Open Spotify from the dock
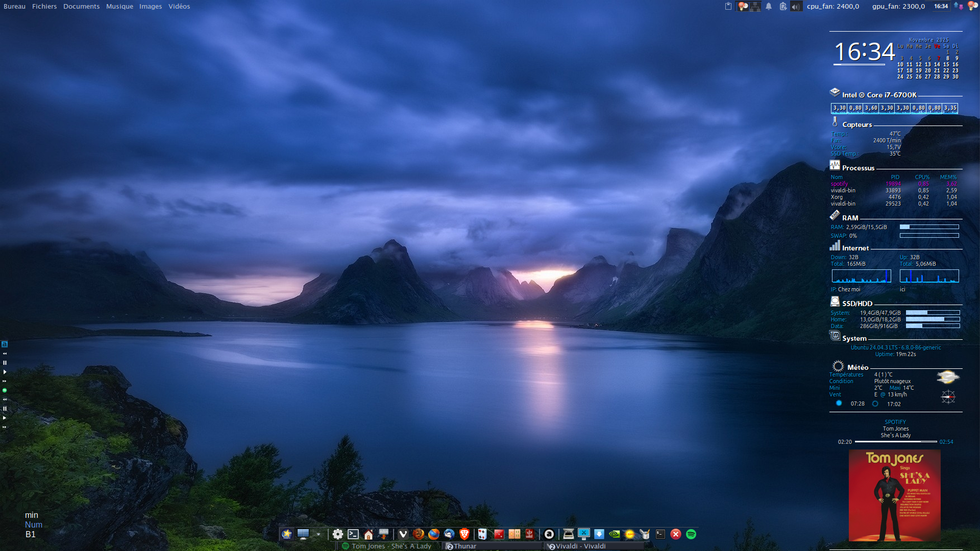This screenshot has width=980, height=551. point(691,534)
